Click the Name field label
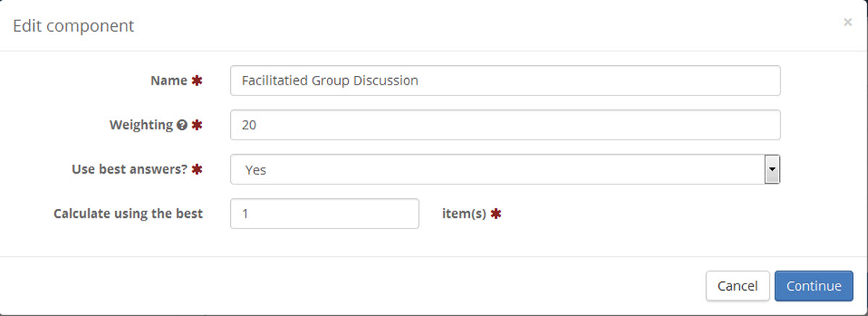The width and height of the screenshot is (868, 316). pyautogui.click(x=169, y=81)
